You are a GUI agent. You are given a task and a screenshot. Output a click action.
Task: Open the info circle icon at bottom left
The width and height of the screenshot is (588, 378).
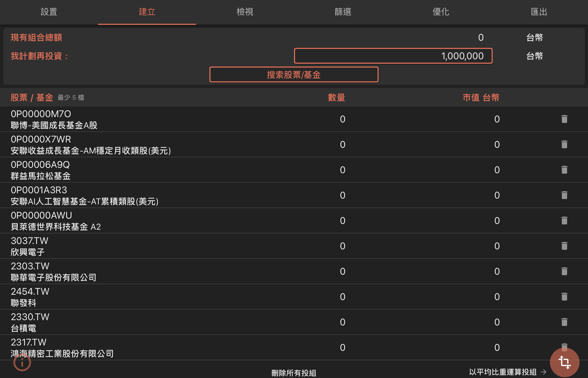coord(22,363)
